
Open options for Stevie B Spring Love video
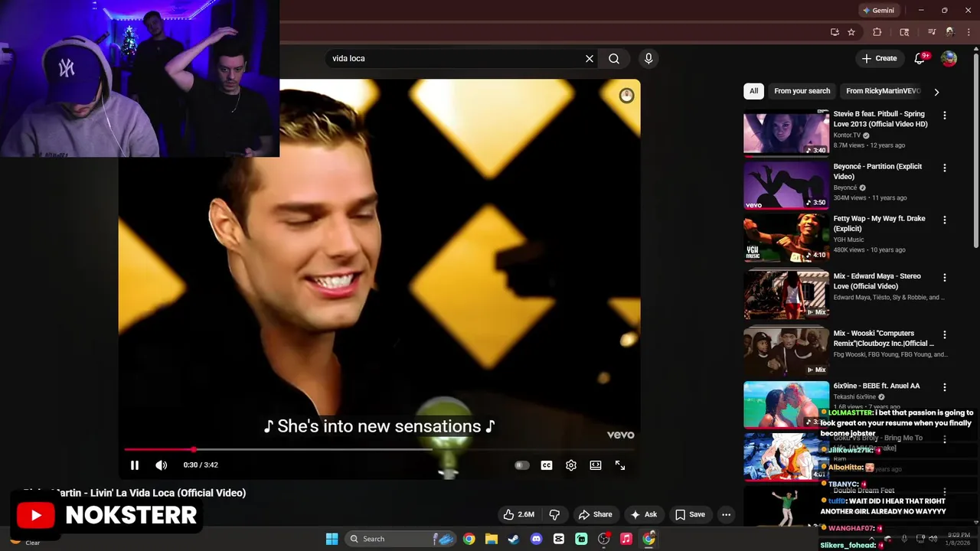click(x=945, y=116)
